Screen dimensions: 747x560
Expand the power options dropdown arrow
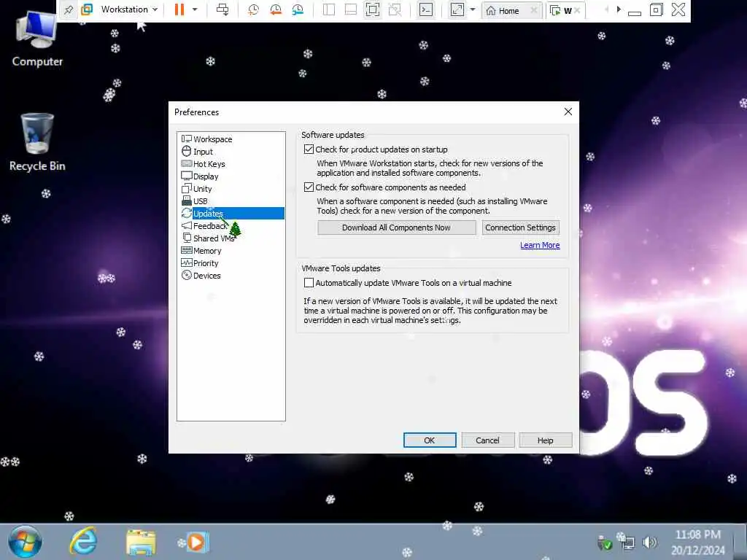(195, 9)
